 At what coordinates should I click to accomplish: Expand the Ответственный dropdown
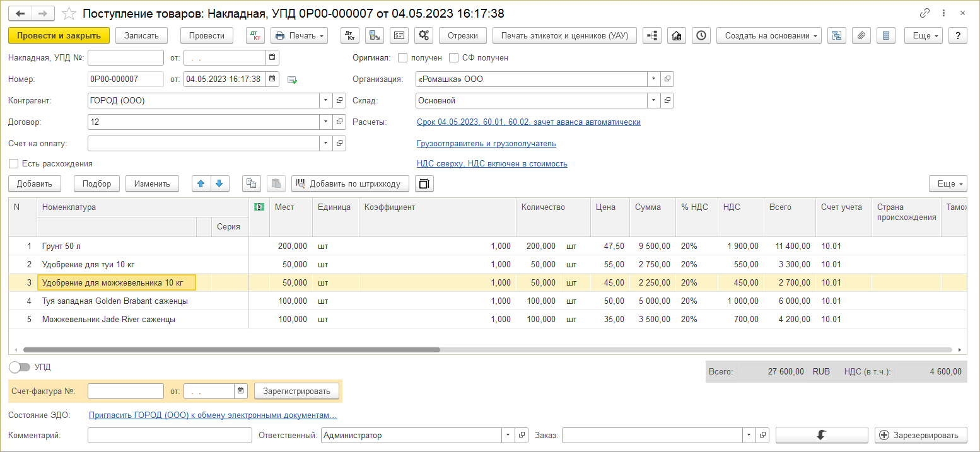508,435
